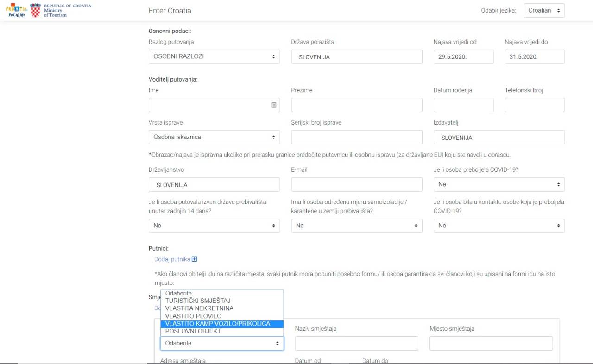Viewport: 593px width, 364px height.
Task: Open the Croatian language selector
Action: click(544, 11)
